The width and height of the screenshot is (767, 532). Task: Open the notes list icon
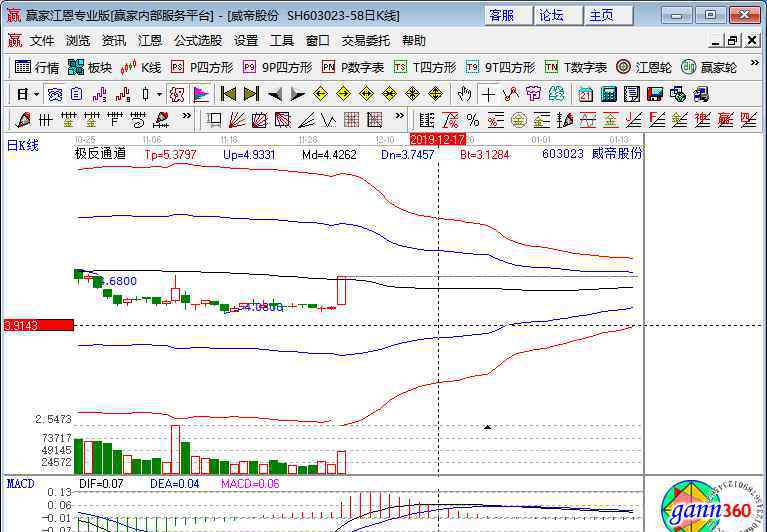point(632,94)
